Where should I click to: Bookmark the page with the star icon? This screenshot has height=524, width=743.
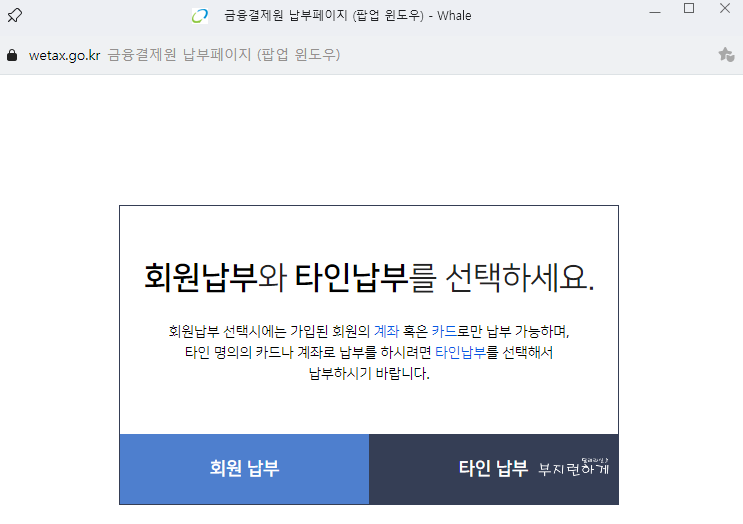click(x=726, y=54)
